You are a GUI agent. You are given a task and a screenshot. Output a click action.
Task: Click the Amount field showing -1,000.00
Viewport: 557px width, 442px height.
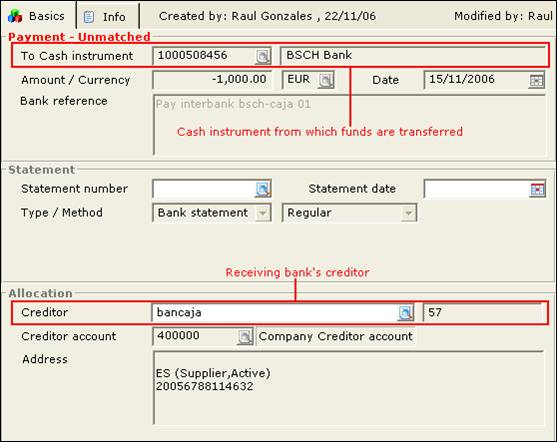(x=212, y=80)
